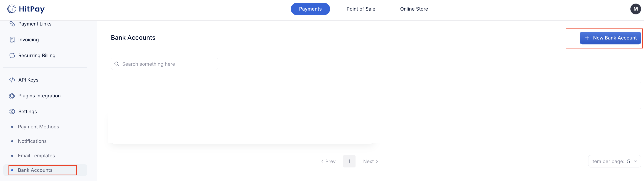
Task: Select the Invoicing receipt icon
Action: pos(12,40)
